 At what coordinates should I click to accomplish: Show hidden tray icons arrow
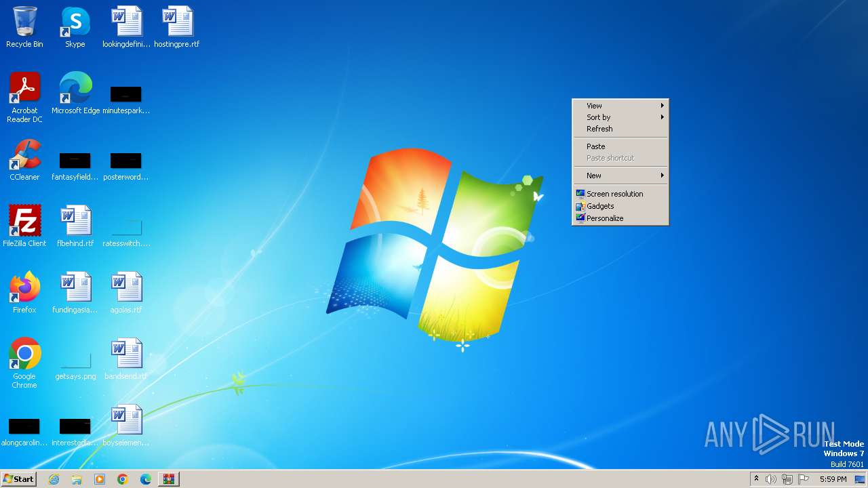pos(756,479)
